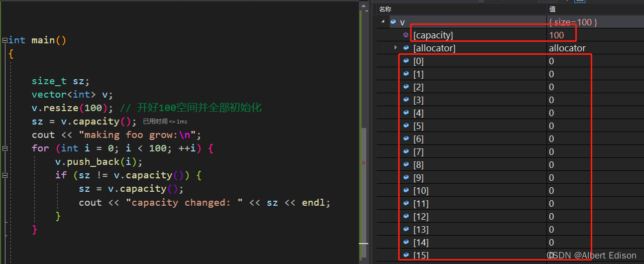
Task: Click the cube icon of element [10]
Action: point(406,190)
